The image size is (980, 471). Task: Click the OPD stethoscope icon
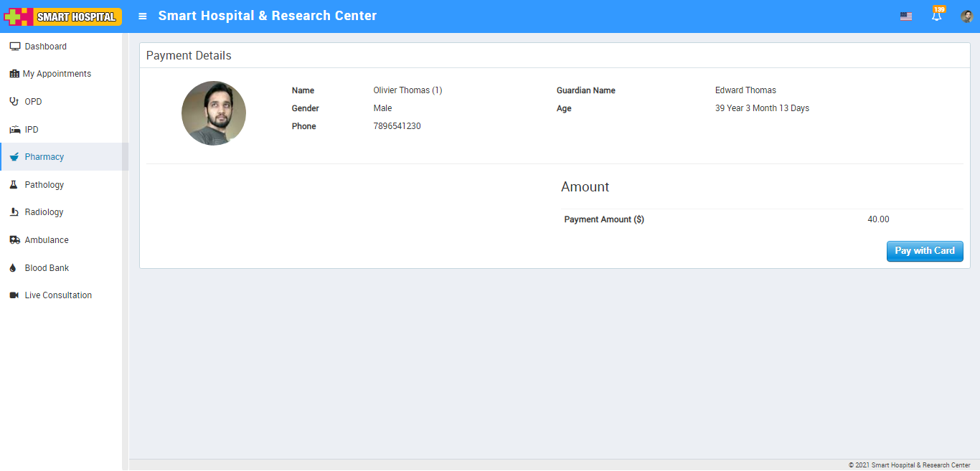tap(14, 102)
